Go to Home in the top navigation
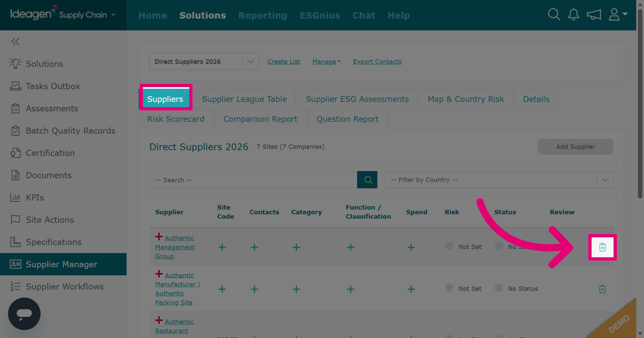Viewport: 644px width, 338px height. [x=153, y=15]
